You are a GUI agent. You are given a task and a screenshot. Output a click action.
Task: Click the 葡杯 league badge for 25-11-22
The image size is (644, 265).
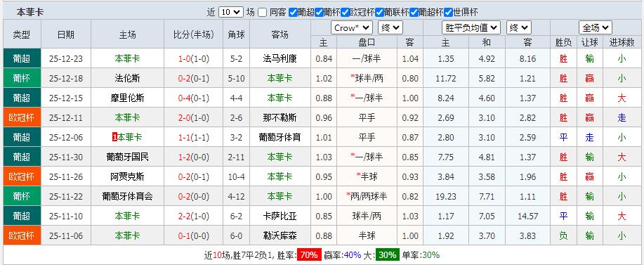tap(22, 196)
